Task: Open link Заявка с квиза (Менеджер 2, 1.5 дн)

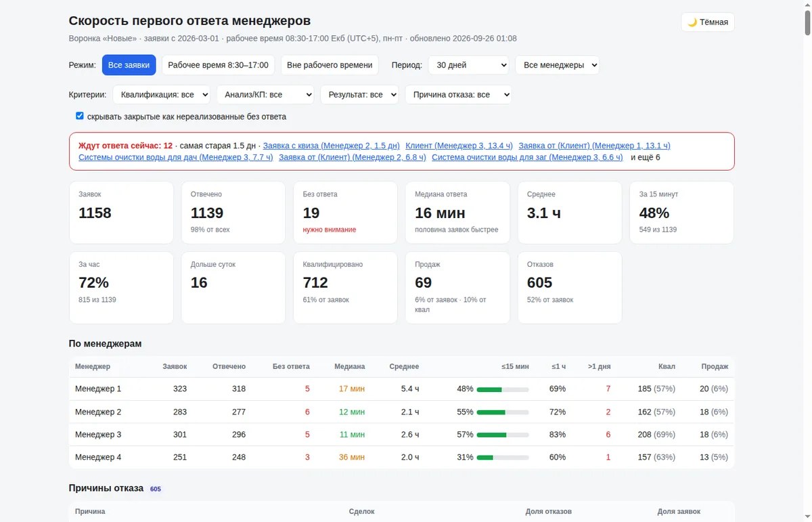Action: click(x=332, y=146)
